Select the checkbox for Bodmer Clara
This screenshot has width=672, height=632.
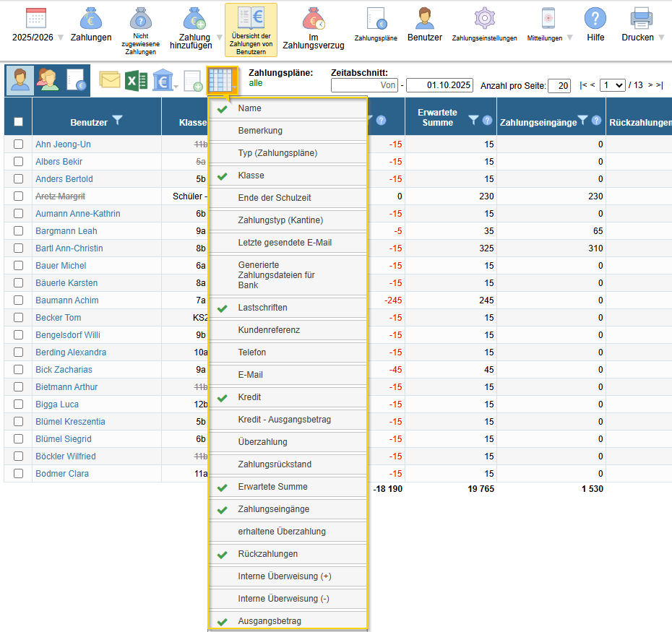tap(18, 474)
